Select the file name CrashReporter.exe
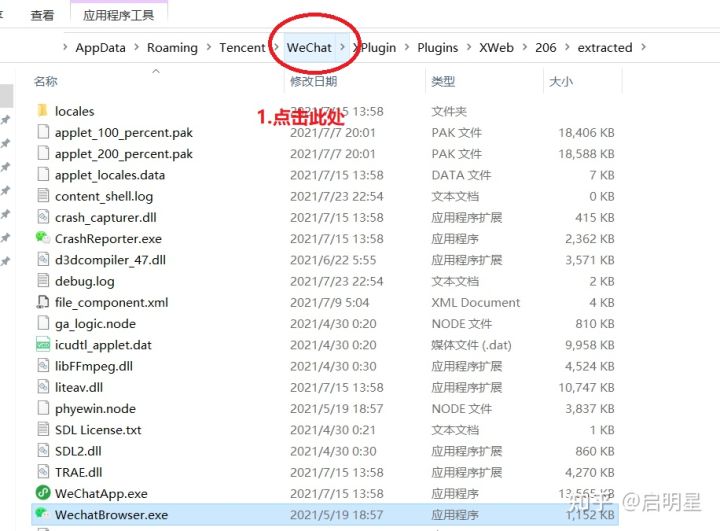The width and height of the screenshot is (720, 531). coord(108,238)
